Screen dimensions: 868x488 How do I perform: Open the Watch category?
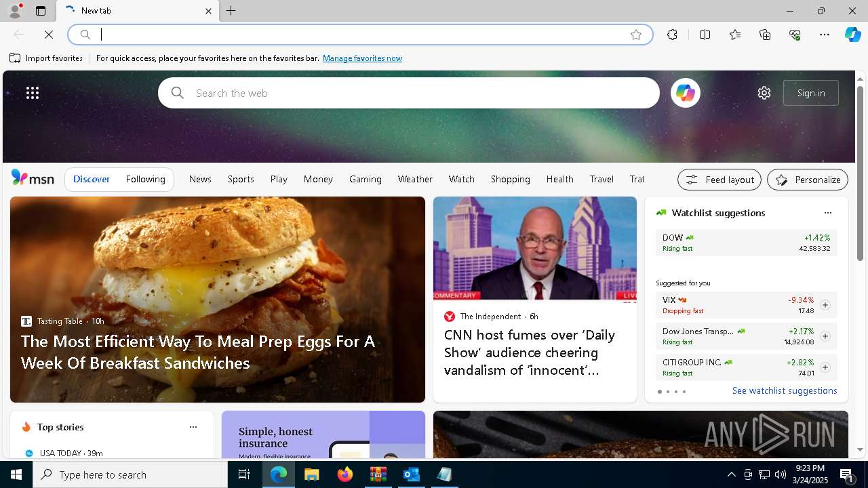pyautogui.click(x=462, y=179)
